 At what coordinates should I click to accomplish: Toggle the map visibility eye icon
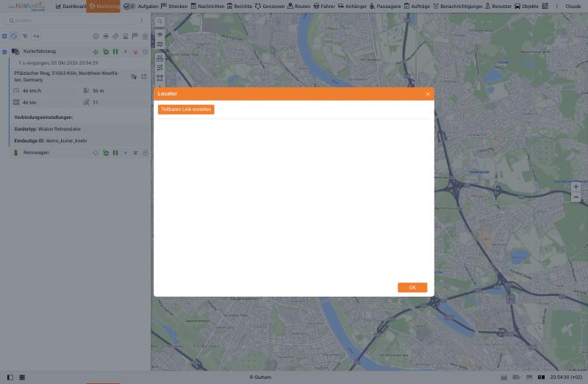[159, 35]
